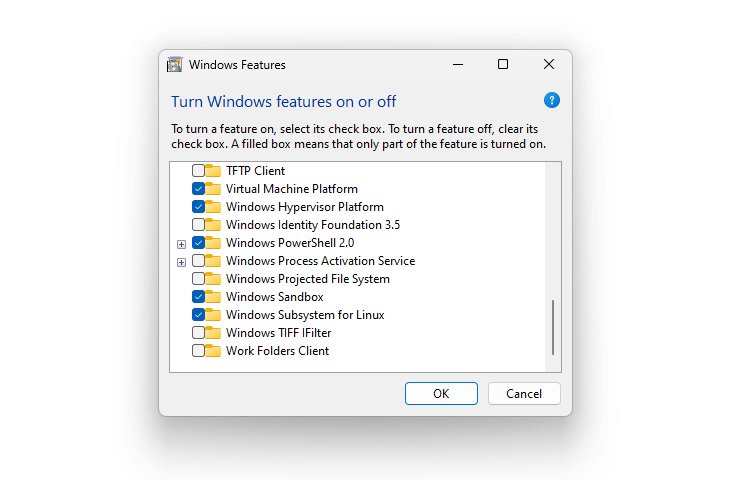Expand the Windows PowerShell 2.0 node

181,244
